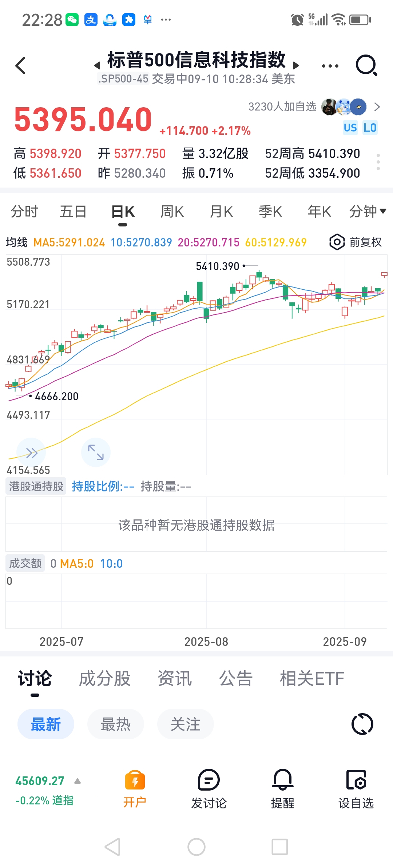Select the 关注 filter chip
The width and height of the screenshot is (393, 868).
click(186, 724)
